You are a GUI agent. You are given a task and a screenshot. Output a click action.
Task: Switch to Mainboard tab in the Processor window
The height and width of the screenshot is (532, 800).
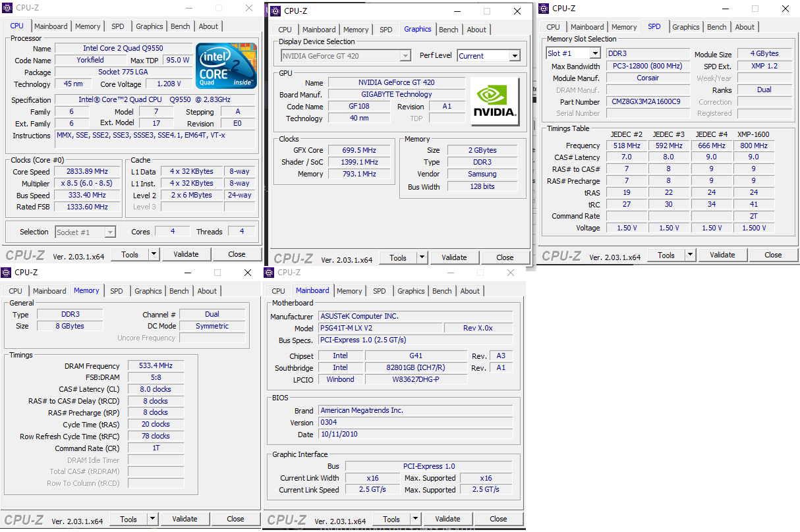(x=51, y=26)
